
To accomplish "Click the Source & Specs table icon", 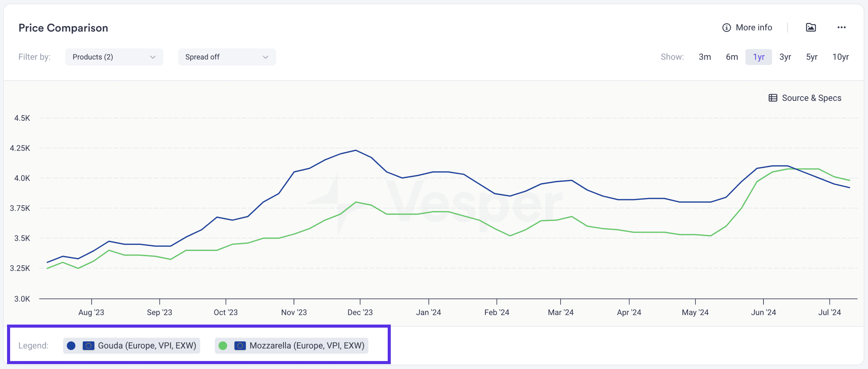I will [773, 98].
